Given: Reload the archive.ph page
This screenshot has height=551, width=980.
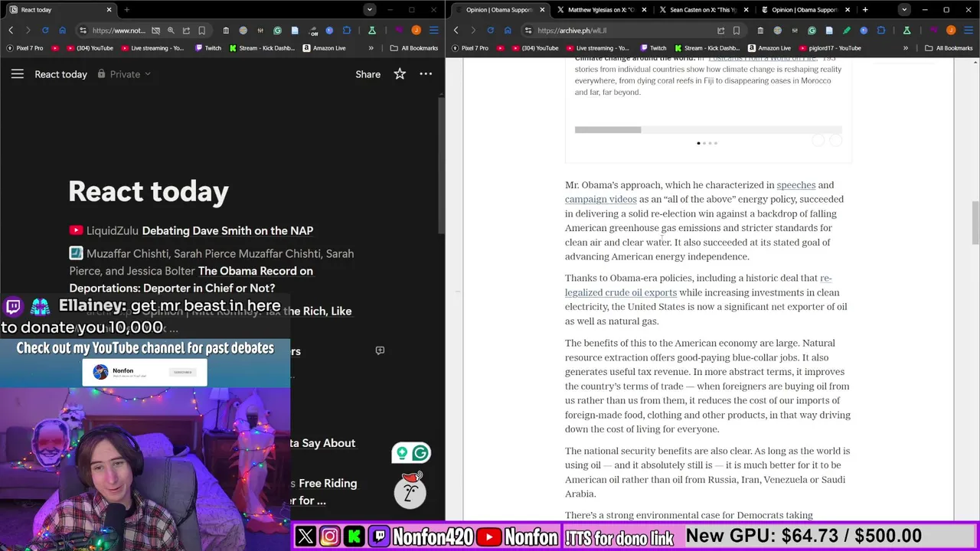Looking at the screenshot, I should point(490,31).
